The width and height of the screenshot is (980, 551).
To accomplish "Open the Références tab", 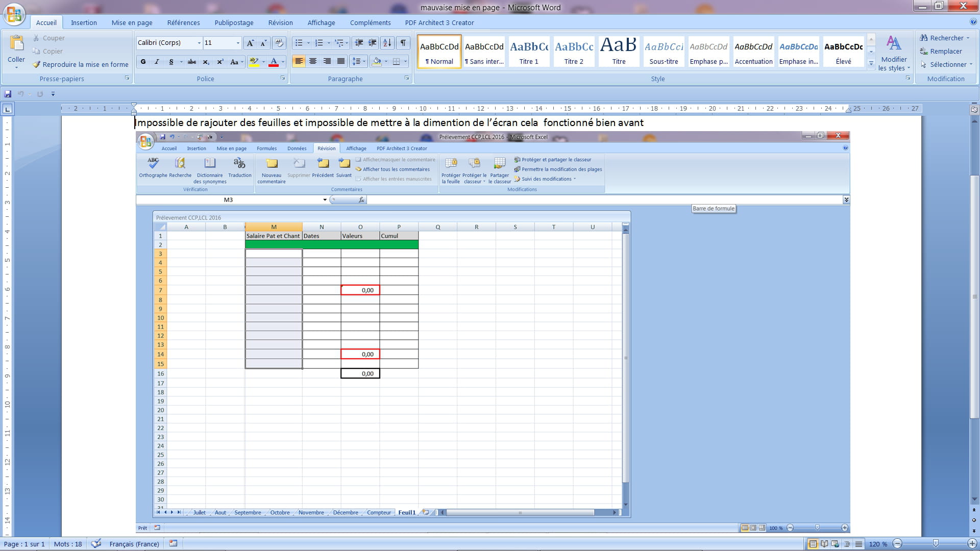I will [x=183, y=22].
